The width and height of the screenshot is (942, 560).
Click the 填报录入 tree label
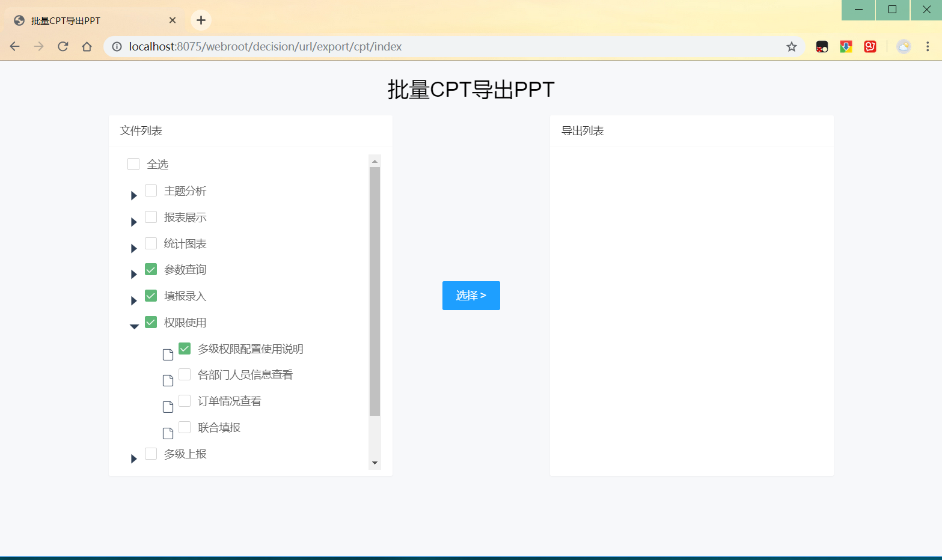(185, 296)
